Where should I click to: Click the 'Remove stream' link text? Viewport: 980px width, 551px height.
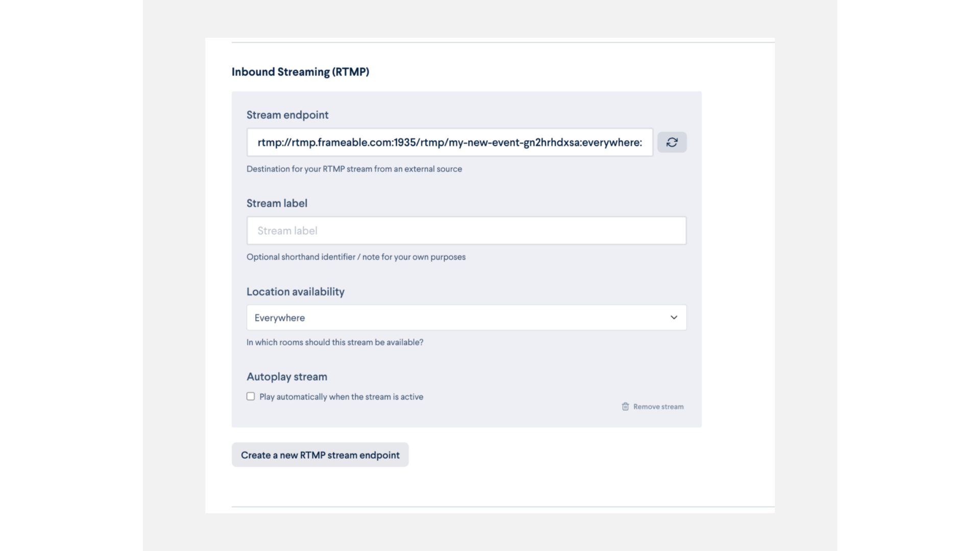(658, 407)
